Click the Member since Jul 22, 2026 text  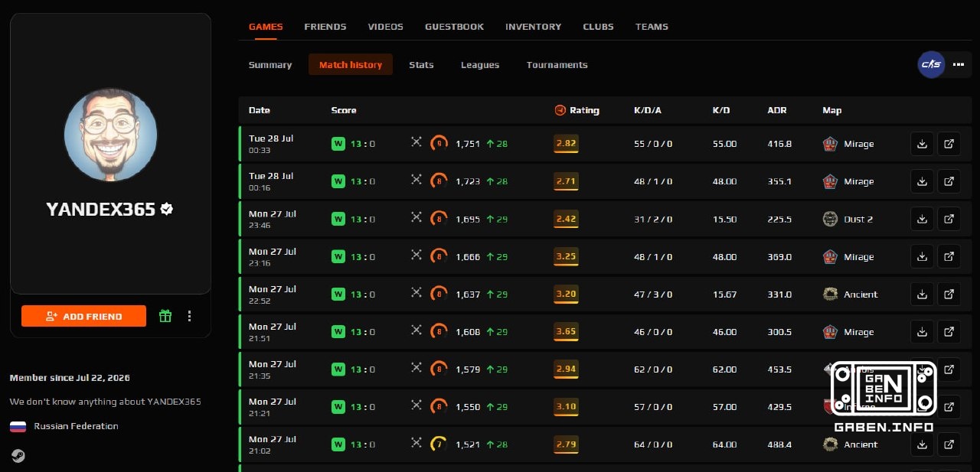tap(70, 378)
